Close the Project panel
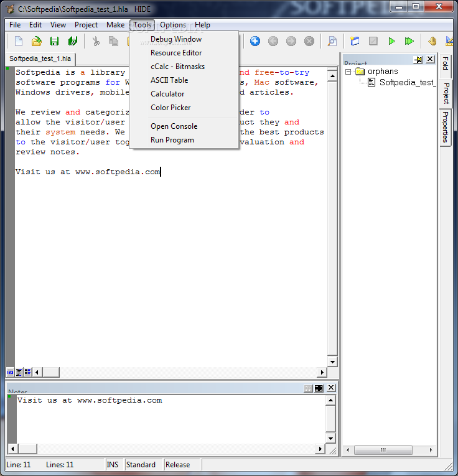This screenshot has height=476, width=458. 430,59
